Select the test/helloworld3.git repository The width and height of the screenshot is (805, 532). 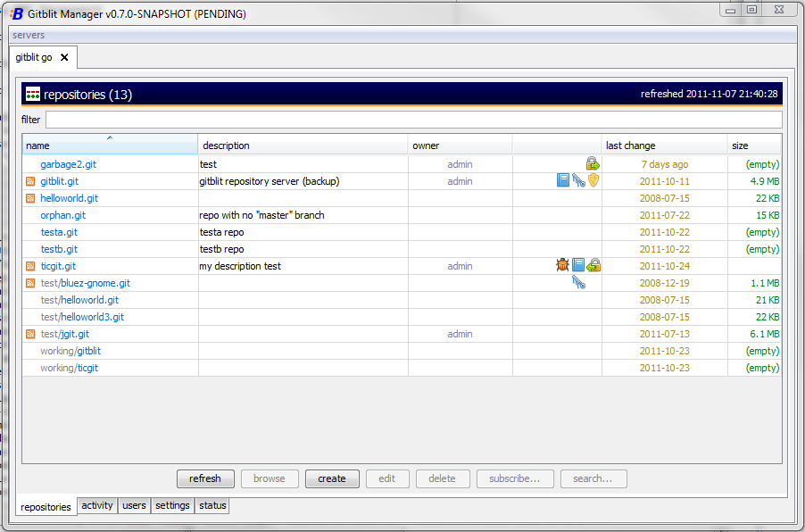(x=82, y=317)
